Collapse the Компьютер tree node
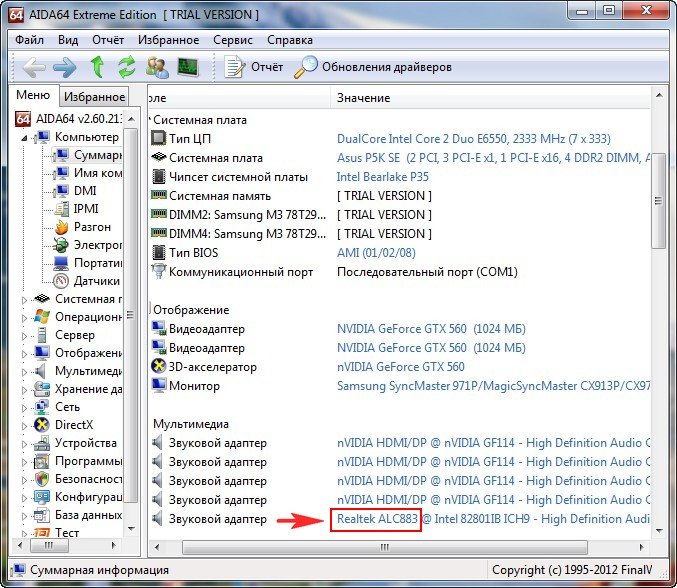 (24, 138)
